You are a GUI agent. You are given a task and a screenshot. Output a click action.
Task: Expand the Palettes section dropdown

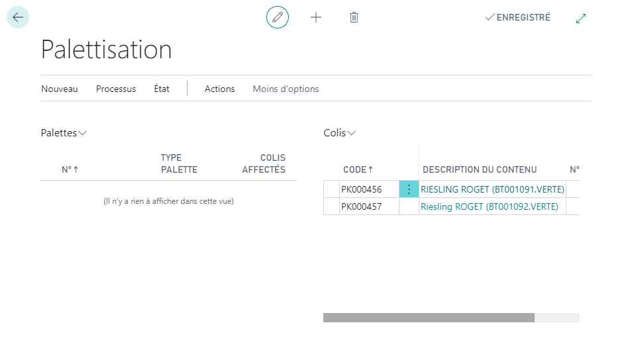coord(64,133)
